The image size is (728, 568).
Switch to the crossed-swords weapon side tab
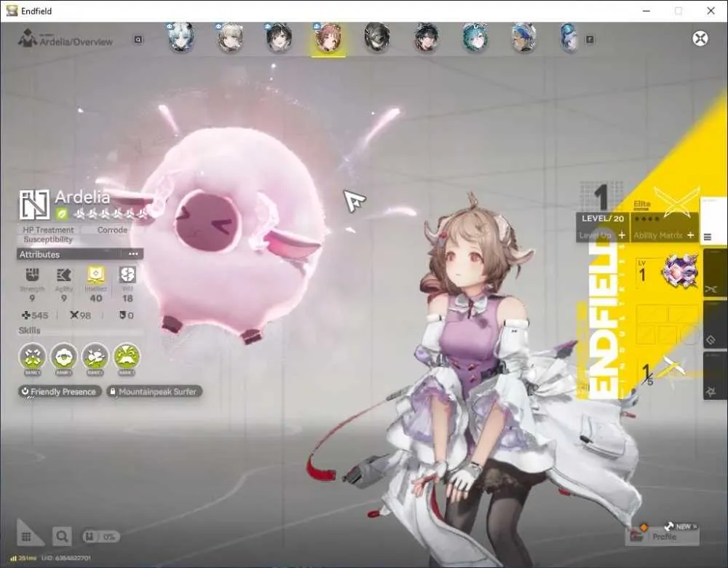tap(715, 273)
